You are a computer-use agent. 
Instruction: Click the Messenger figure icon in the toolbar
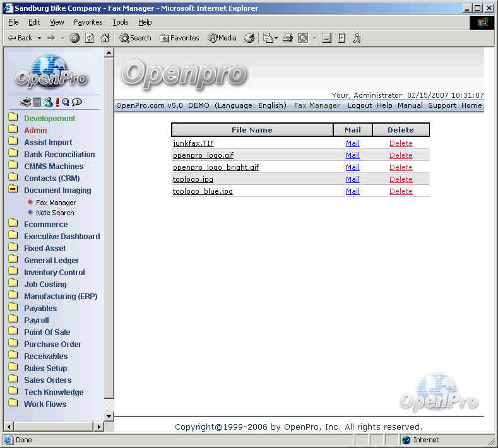pyautogui.click(x=357, y=38)
